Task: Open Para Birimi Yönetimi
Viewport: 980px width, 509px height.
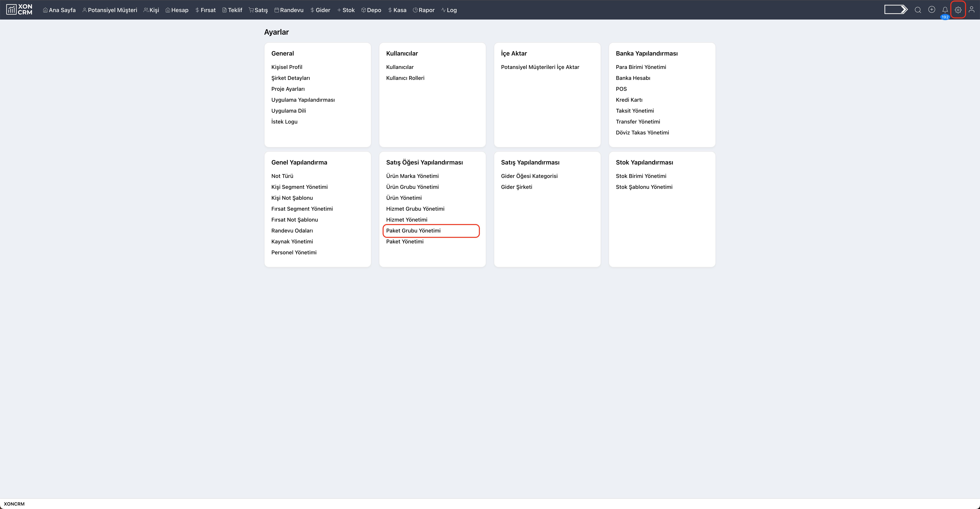Action: tap(641, 67)
